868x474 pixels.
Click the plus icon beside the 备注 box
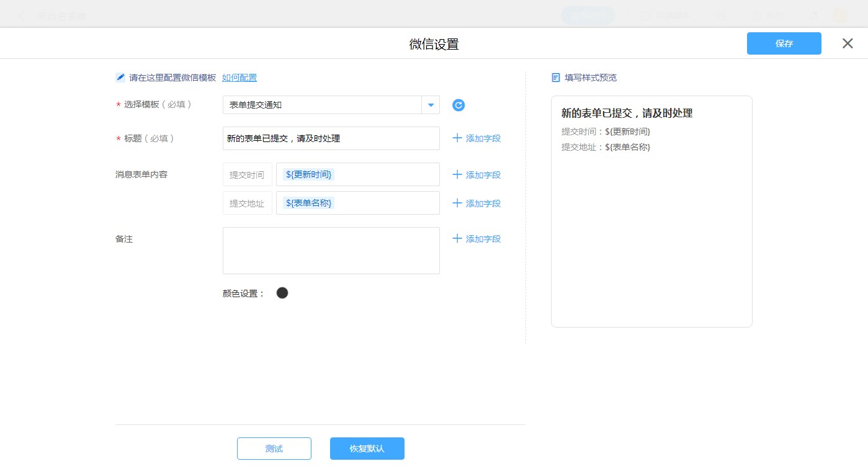pyautogui.click(x=457, y=238)
